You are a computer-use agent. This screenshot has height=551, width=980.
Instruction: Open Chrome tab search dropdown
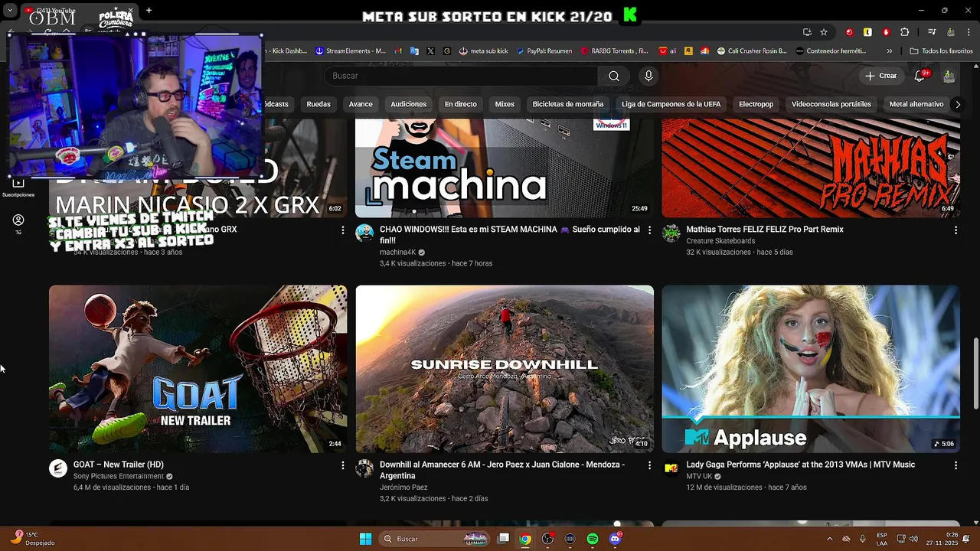point(10,11)
